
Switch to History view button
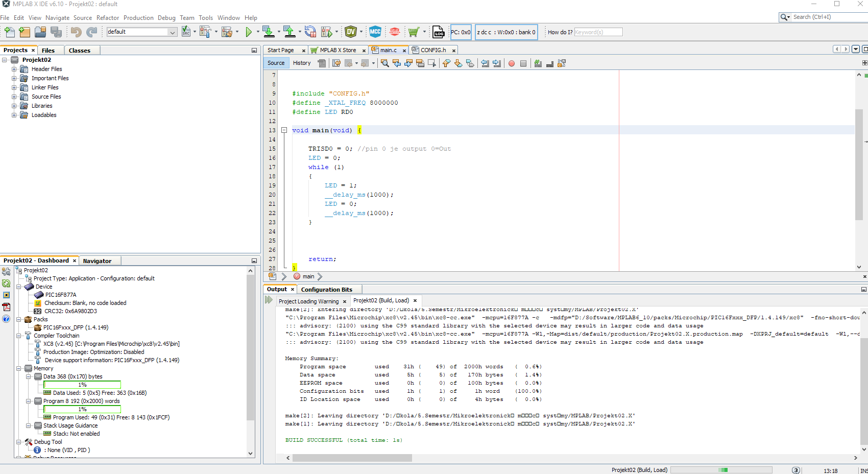click(302, 63)
